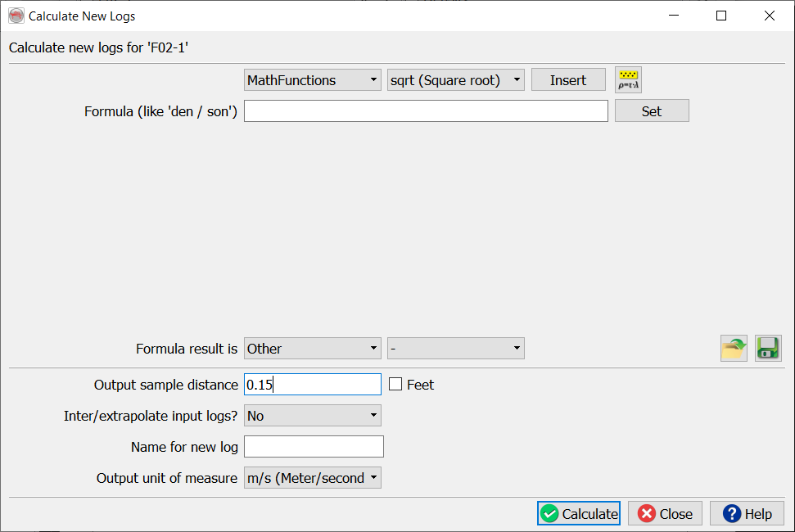Screen dimensions: 795x532
Task: Focus the Output sample distance field
Action: tap(313, 385)
